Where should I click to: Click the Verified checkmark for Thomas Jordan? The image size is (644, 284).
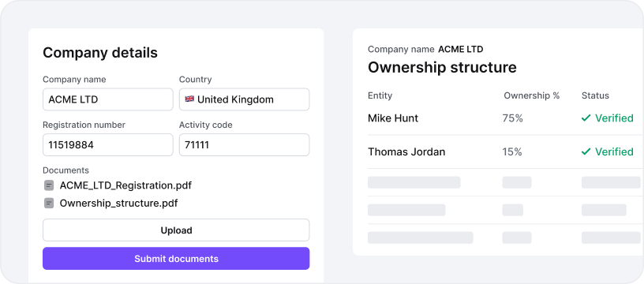586,151
